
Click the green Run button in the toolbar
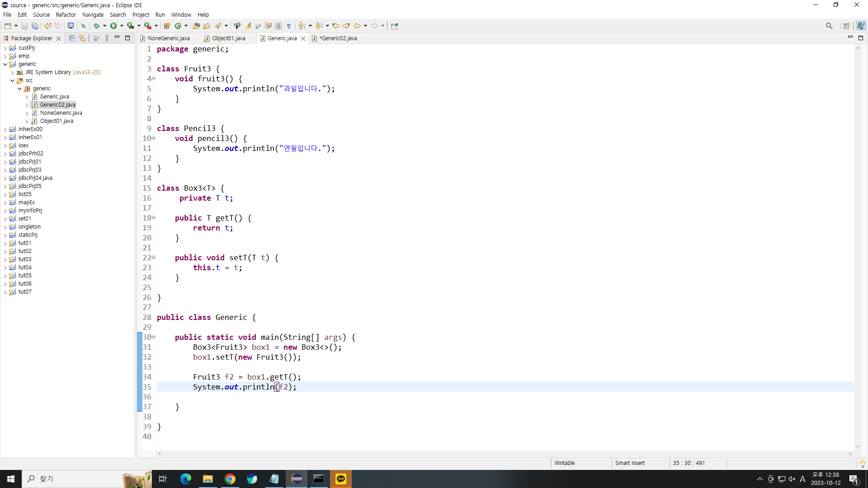(113, 26)
